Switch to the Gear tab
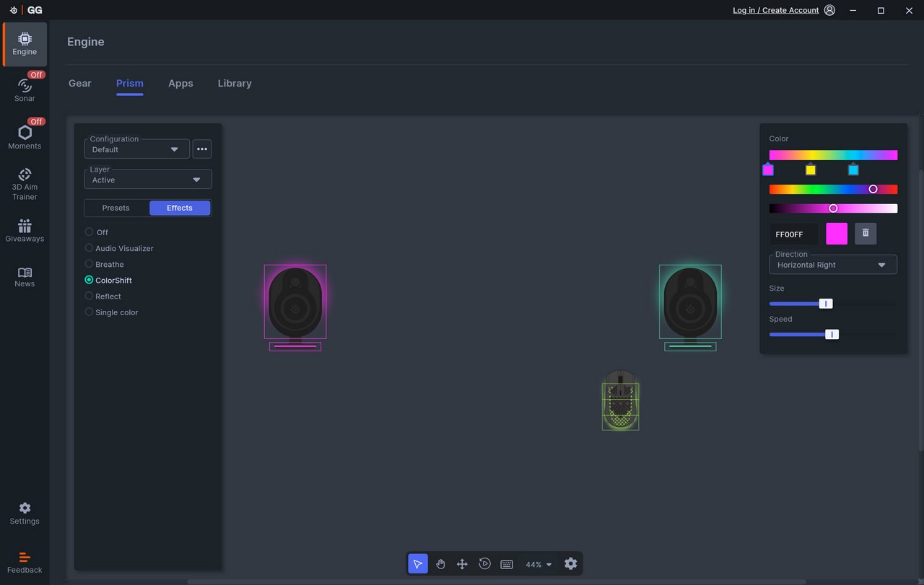Viewport: 924px width, 585px height. pyautogui.click(x=79, y=84)
